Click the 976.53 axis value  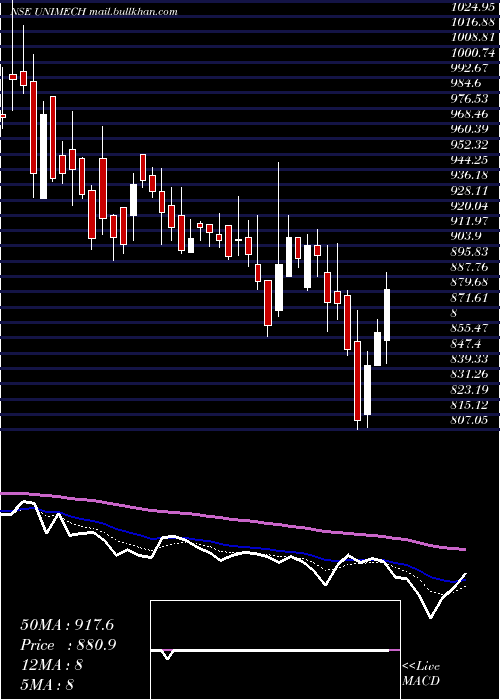(x=470, y=99)
